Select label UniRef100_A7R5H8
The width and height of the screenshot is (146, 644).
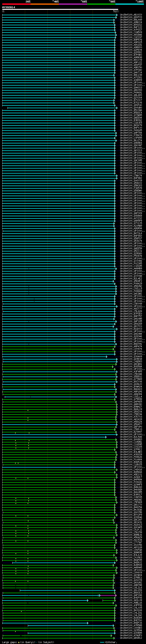[131, 625]
